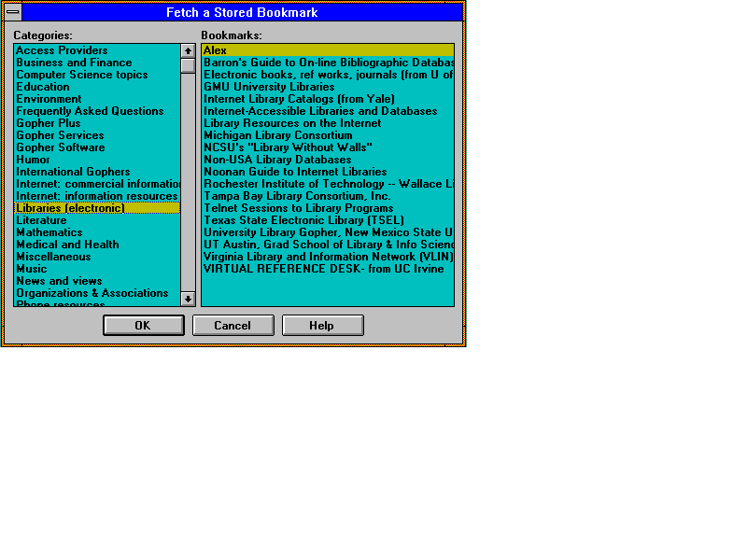Select Telnet Sessions to Library Programs
The image size is (747, 560).
click(328, 208)
